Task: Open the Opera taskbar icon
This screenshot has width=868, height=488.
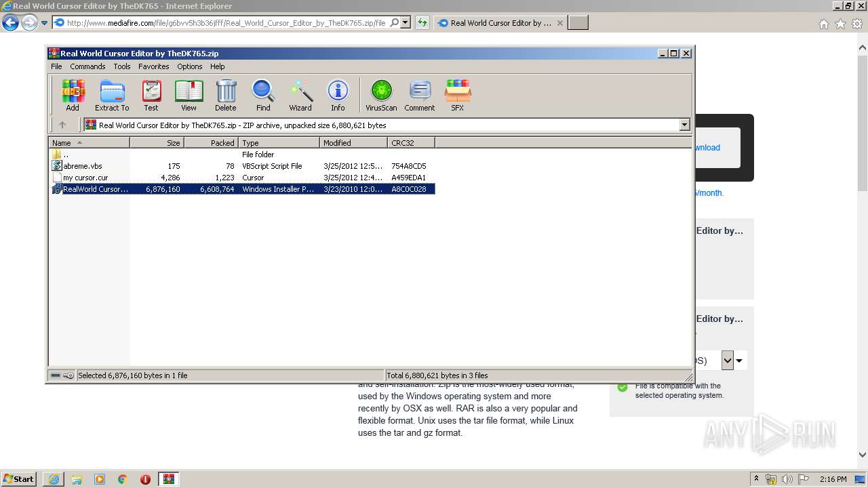Action: pyautogui.click(x=145, y=479)
